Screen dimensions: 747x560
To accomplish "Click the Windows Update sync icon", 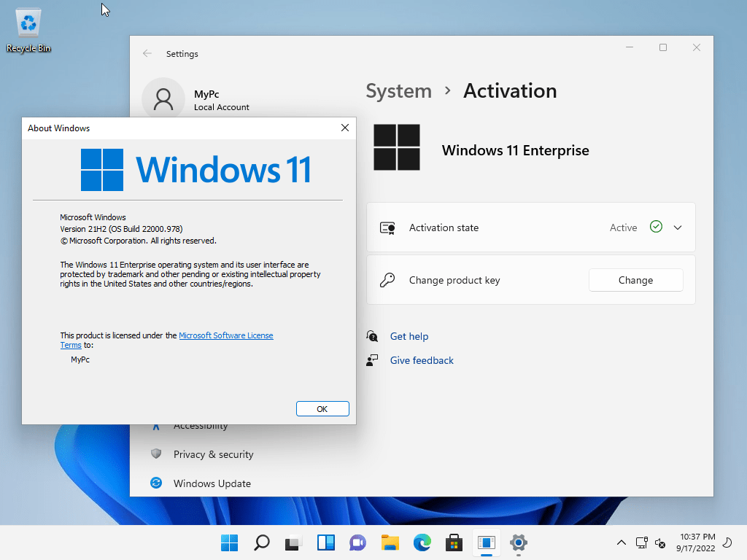I will 156,483.
